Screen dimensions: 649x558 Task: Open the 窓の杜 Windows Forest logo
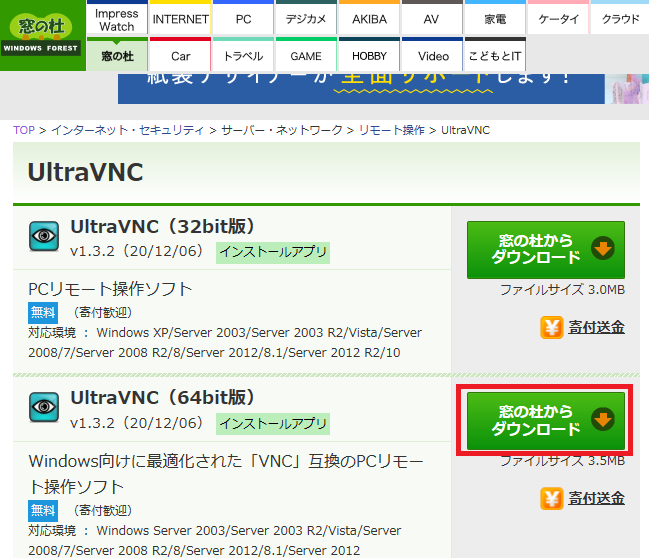coord(41,35)
